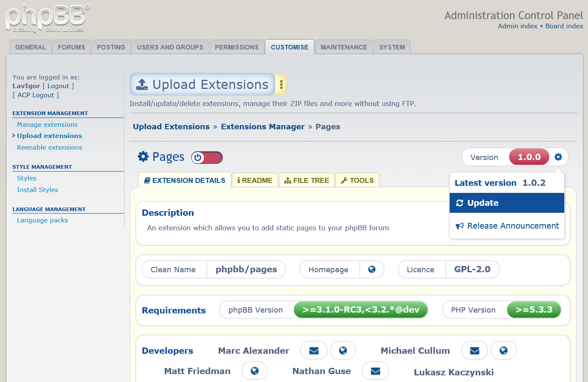Viewport: 588px width, 382px height.
Task: Open the System tab
Action: [392, 47]
